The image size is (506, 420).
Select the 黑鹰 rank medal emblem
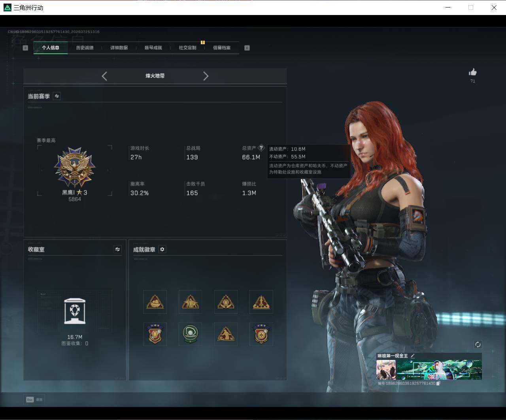75,167
